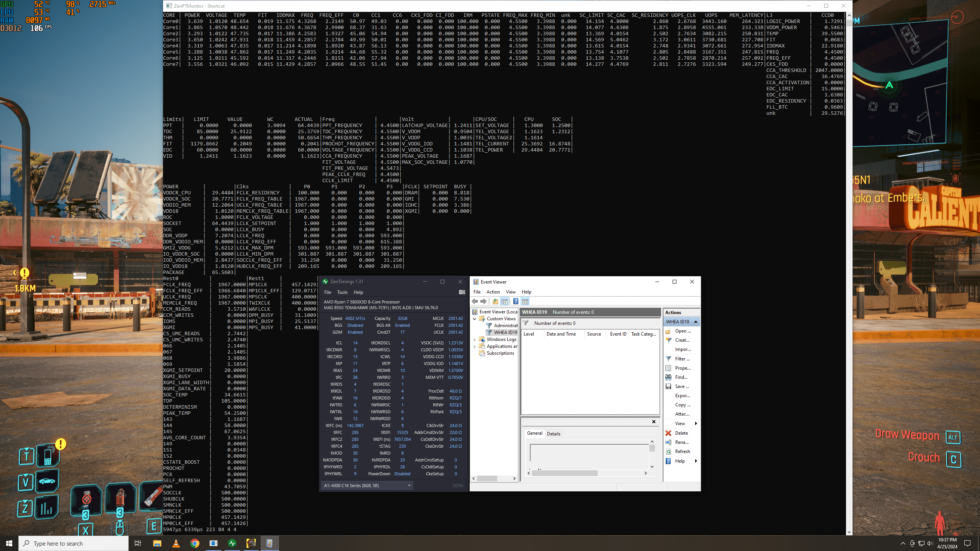Click ZenPTMonitor vertical scrollbar down arrow
This screenshot has width=980, height=551.
click(x=849, y=532)
